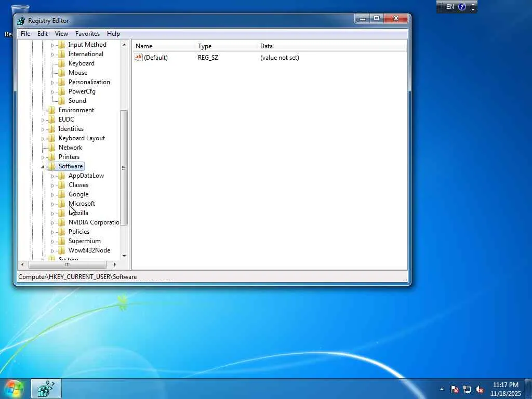Select the NVIDIA Corporation key label
532x399 pixels.
[94, 222]
